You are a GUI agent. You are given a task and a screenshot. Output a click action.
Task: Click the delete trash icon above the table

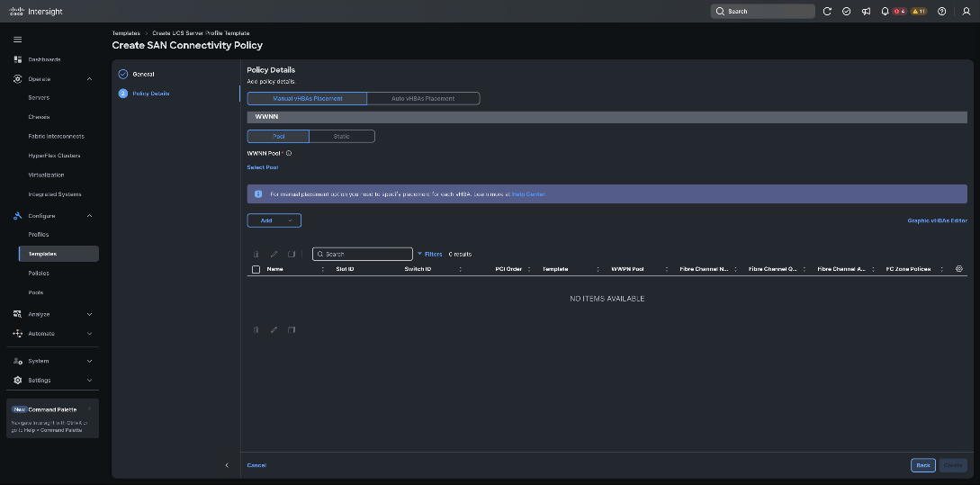[256, 255]
